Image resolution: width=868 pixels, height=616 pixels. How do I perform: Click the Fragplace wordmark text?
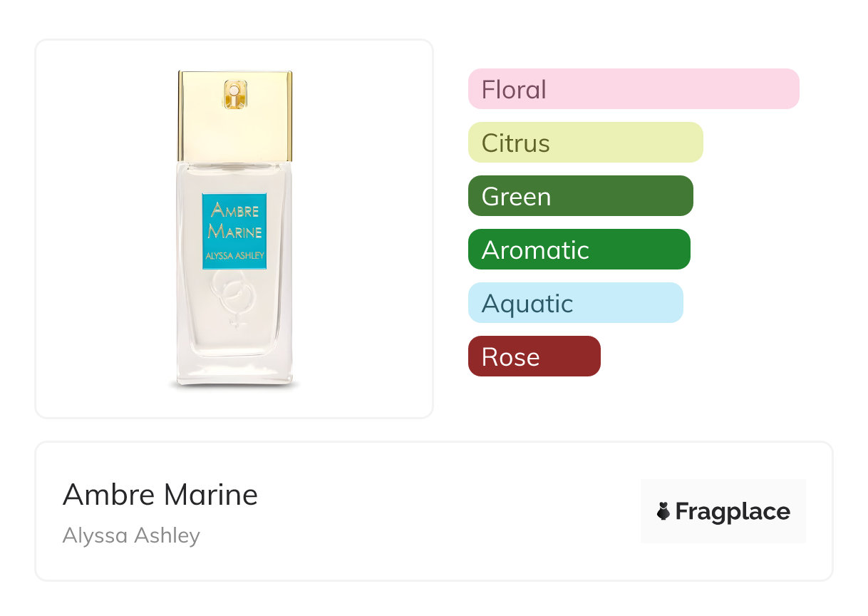tap(732, 511)
